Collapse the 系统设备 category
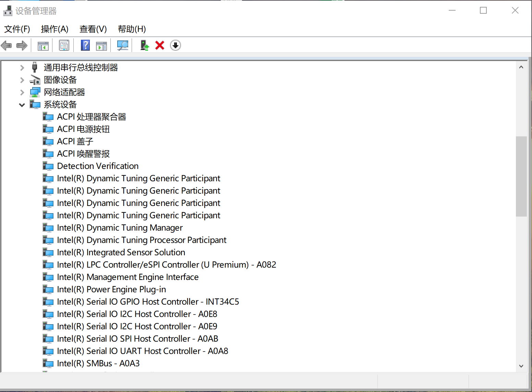Viewport: 532px width, 392px height. (x=22, y=105)
